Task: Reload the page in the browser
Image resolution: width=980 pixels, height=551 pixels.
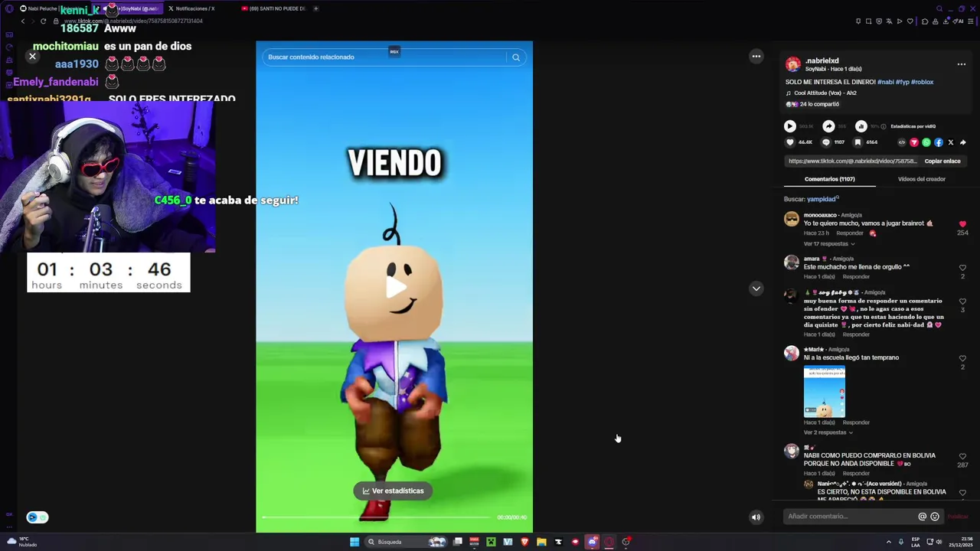Action: click(x=43, y=21)
